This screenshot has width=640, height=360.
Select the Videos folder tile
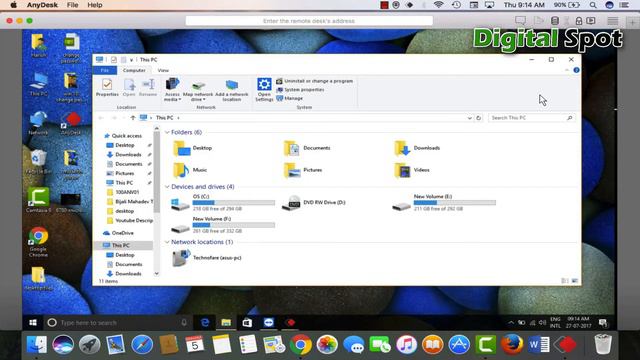click(412, 170)
